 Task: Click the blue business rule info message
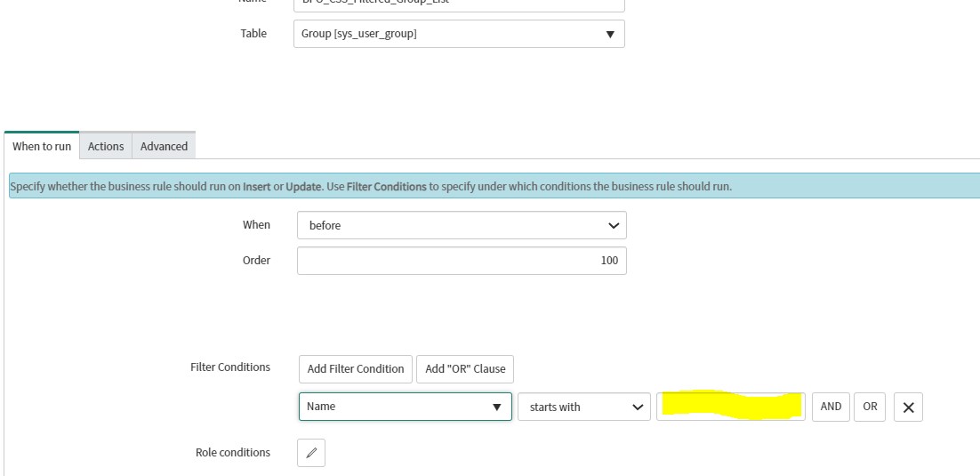[494, 187]
